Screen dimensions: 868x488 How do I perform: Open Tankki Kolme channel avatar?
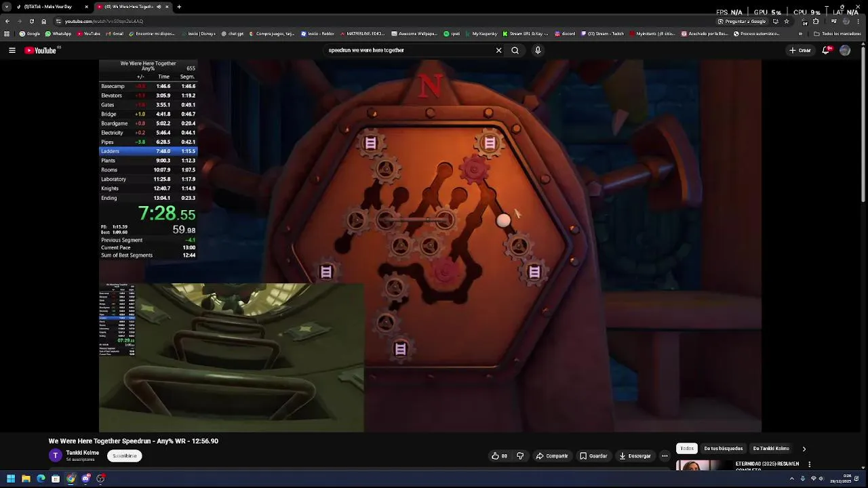[56, 455]
